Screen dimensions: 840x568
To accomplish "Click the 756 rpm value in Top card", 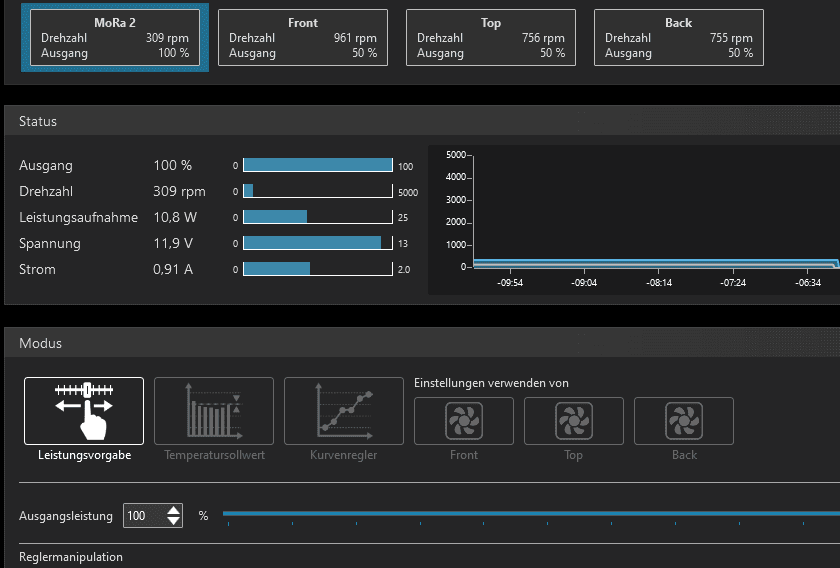I will click(x=543, y=38).
